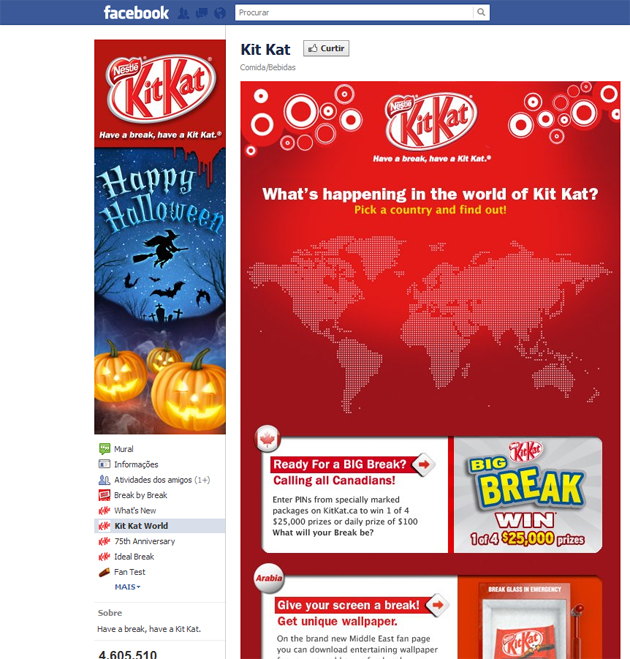Click the Arabia round badge

(x=269, y=578)
